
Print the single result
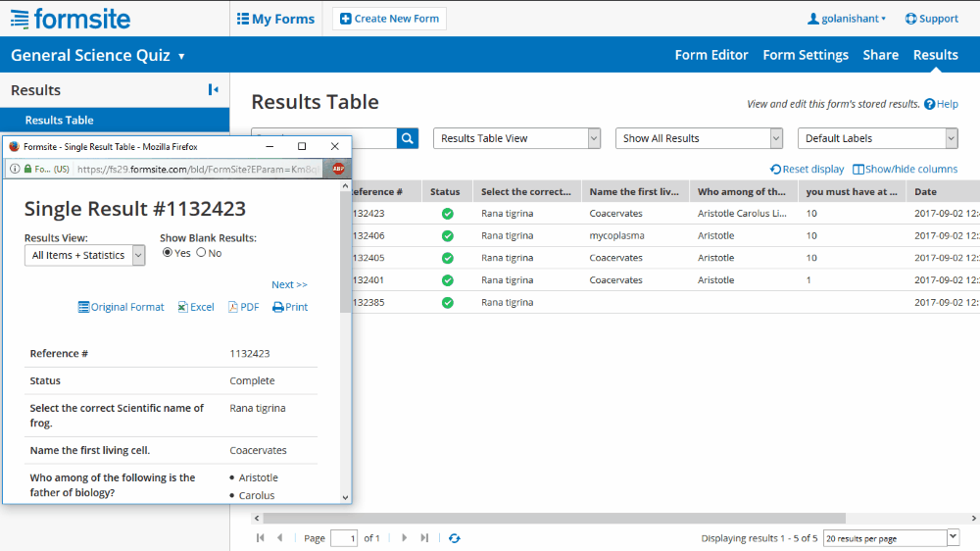[x=290, y=307]
